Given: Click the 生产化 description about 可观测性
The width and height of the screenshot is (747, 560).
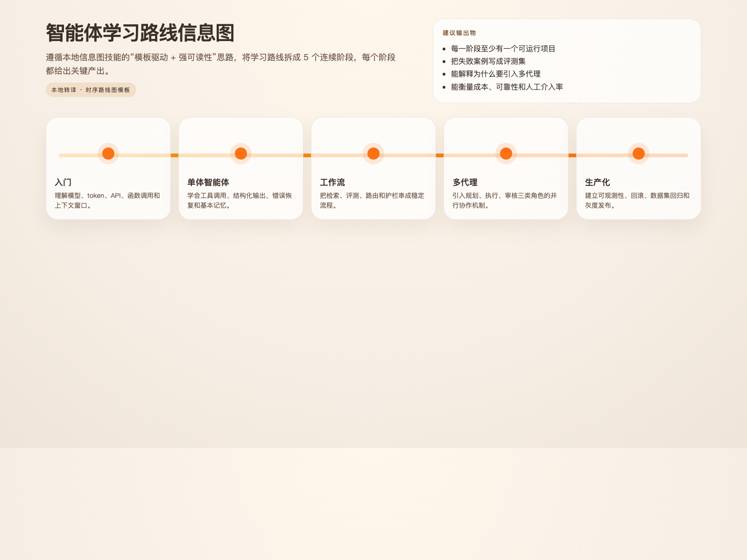Looking at the screenshot, I should [637, 201].
